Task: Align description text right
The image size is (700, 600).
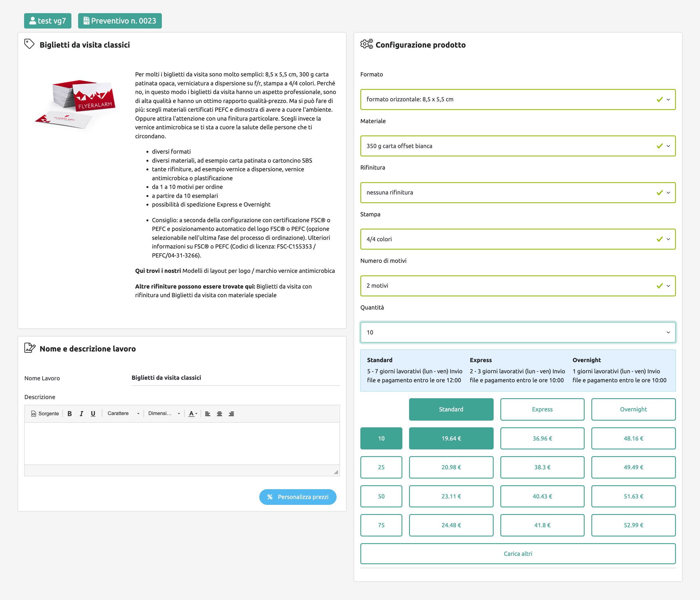Action: (x=231, y=414)
